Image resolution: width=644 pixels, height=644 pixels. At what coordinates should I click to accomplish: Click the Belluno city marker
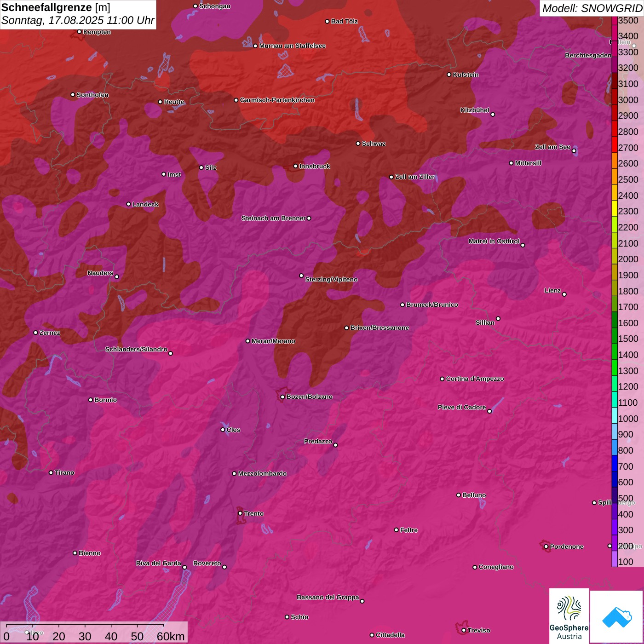click(x=459, y=495)
